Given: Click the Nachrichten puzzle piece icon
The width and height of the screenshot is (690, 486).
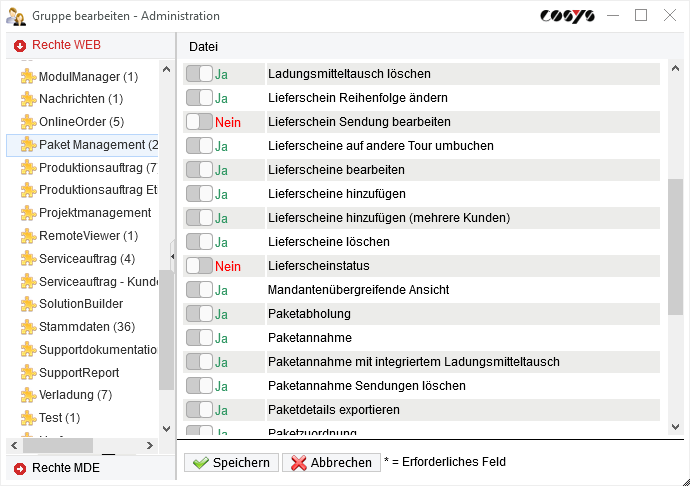Looking at the screenshot, I should pos(28,99).
